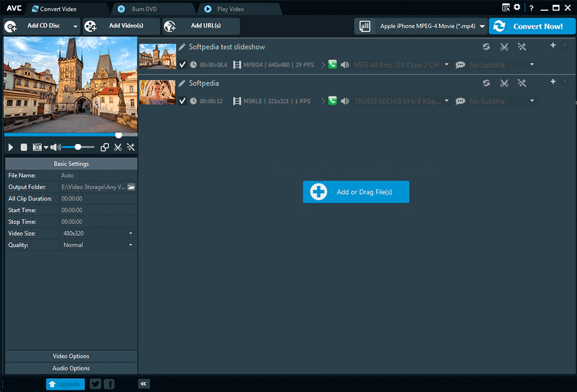Take a snapshot with the camera icon

coord(37,146)
